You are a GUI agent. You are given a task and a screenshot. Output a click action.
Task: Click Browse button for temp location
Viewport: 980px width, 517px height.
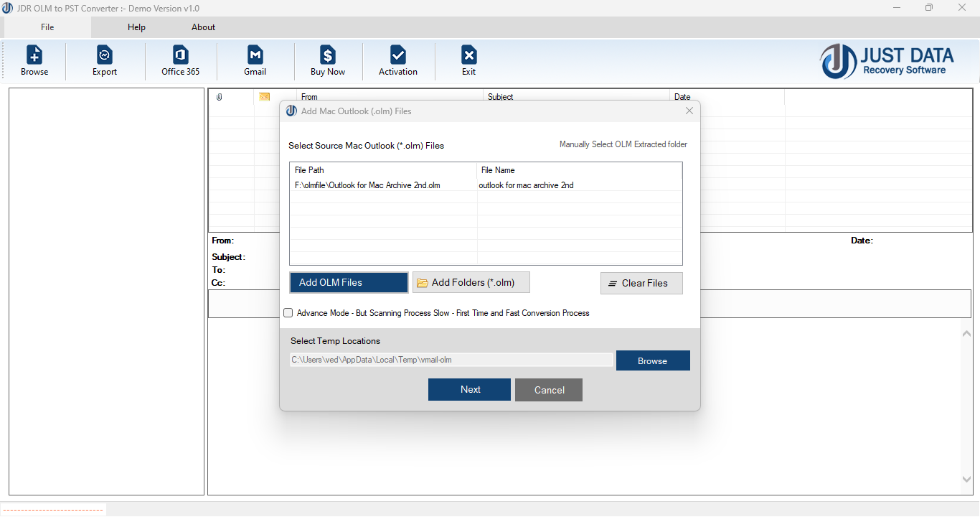click(653, 360)
